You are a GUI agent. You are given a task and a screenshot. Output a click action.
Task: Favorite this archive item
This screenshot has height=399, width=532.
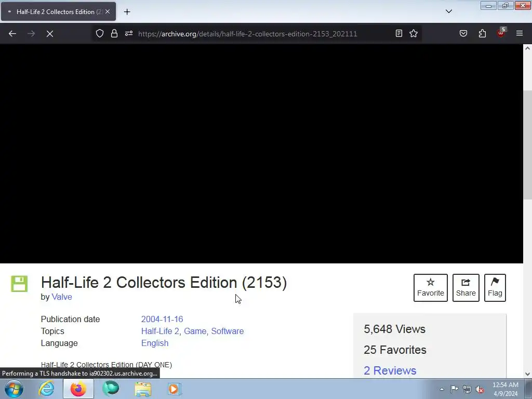(431, 288)
